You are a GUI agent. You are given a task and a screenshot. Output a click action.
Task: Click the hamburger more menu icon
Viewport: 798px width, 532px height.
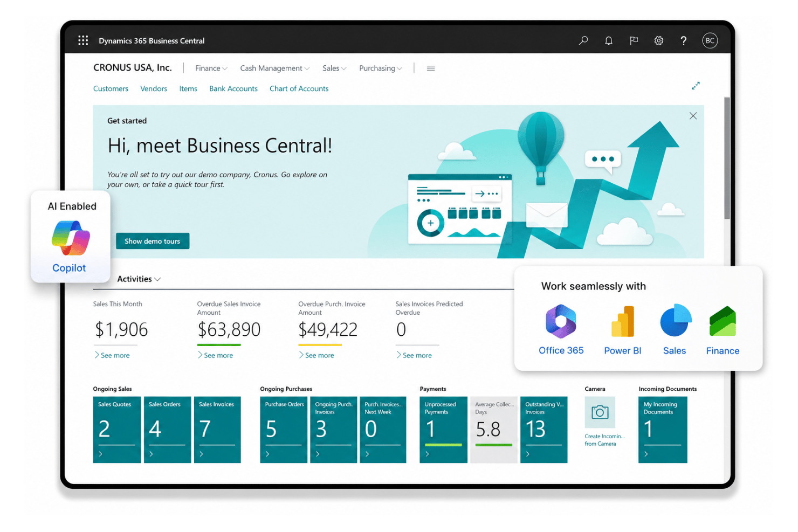click(x=431, y=68)
